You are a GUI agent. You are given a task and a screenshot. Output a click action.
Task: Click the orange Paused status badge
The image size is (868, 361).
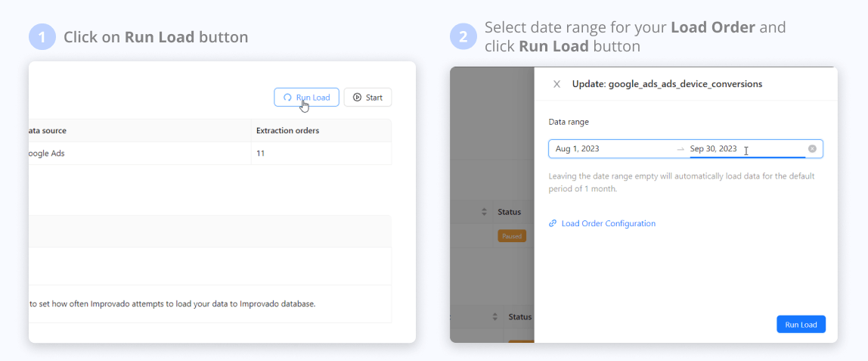[x=512, y=236]
